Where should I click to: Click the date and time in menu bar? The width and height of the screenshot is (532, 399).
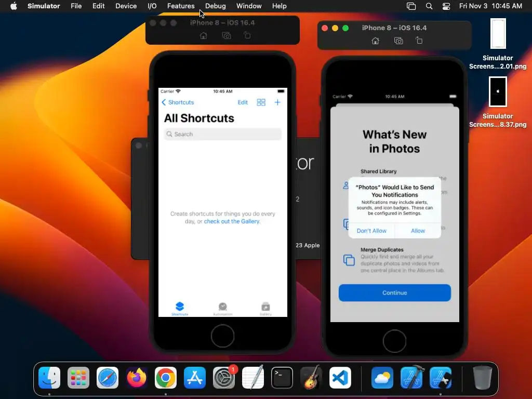(490, 6)
